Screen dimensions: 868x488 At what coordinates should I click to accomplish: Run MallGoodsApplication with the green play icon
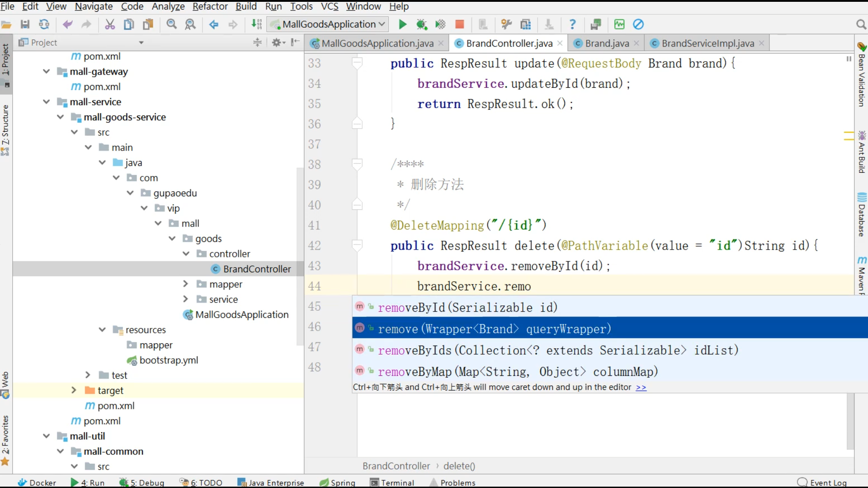(x=402, y=24)
